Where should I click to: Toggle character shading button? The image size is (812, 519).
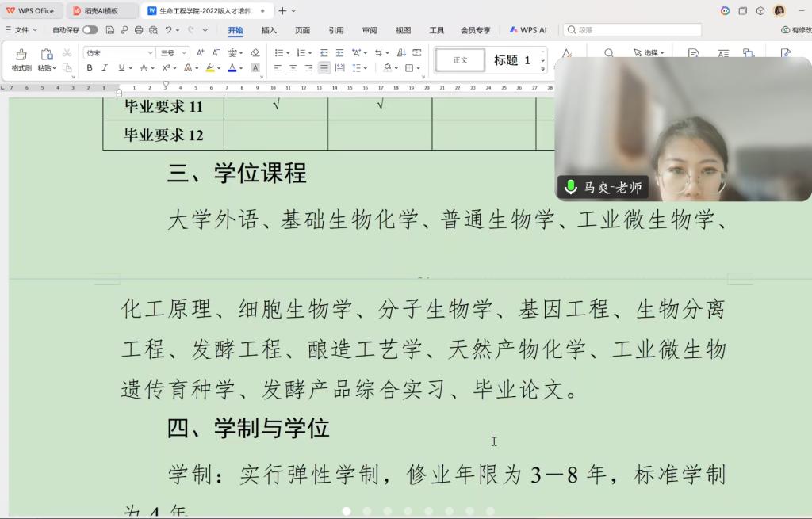pos(255,68)
